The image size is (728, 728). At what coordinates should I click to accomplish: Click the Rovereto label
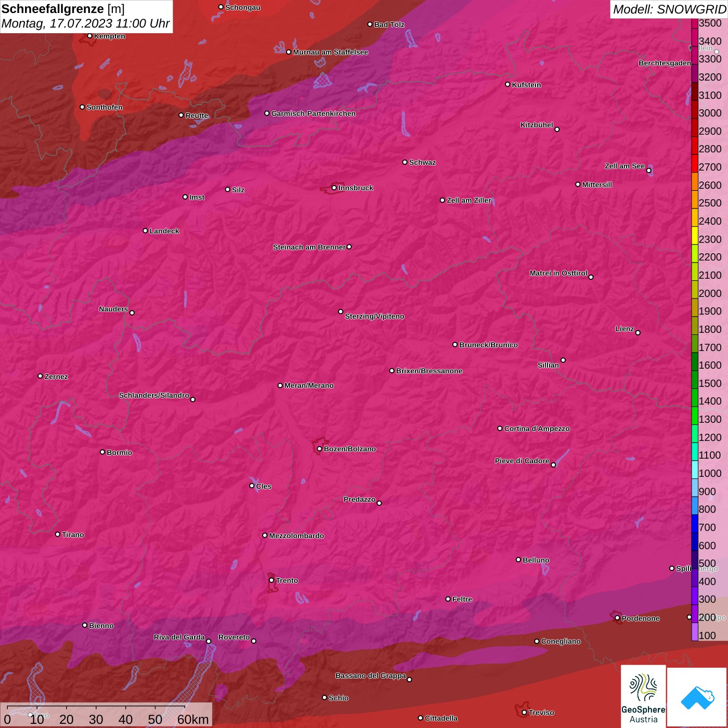click(x=234, y=637)
